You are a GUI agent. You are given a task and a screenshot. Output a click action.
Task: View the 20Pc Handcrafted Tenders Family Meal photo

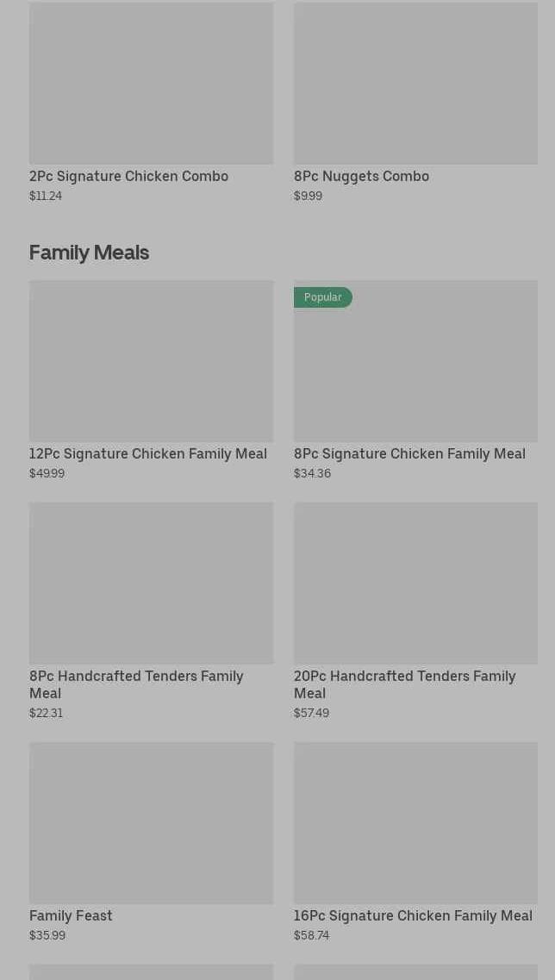coord(415,583)
